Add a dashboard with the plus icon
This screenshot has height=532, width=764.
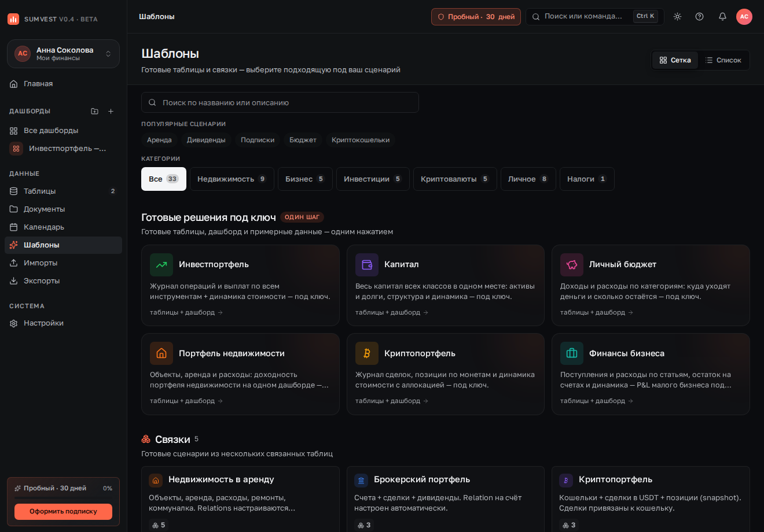click(111, 111)
